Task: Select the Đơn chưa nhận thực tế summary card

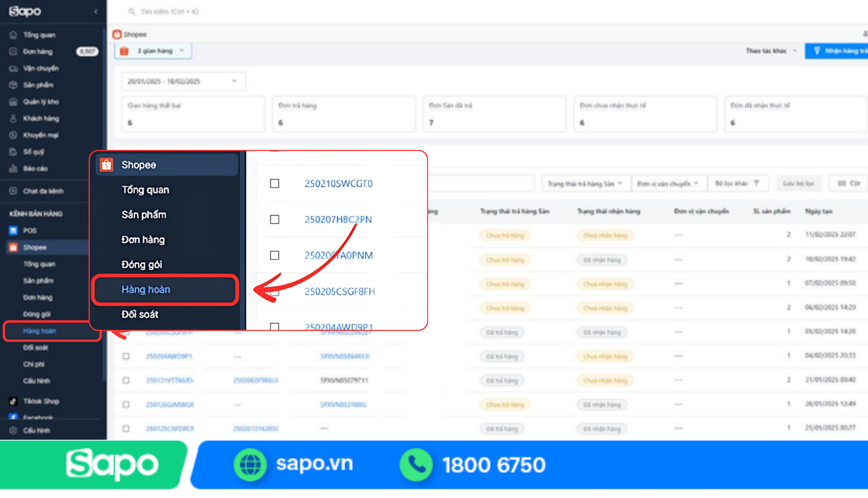Action: (645, 114)
